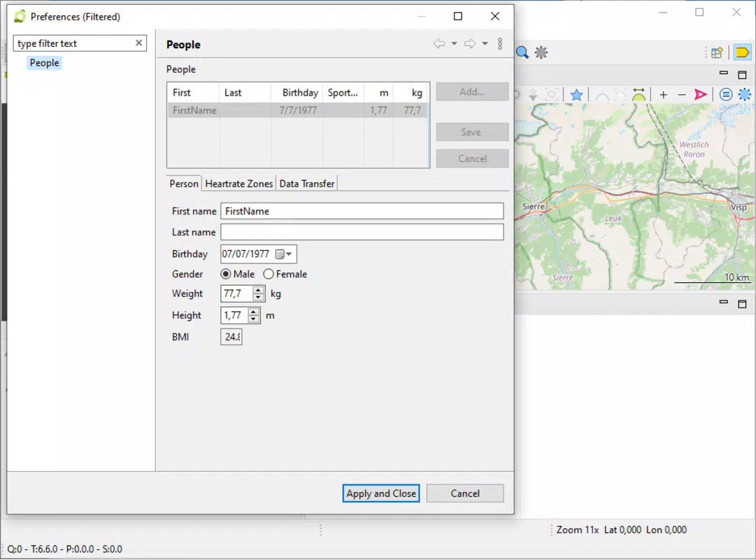Open the back history dropdown arrow
The image size is (756, 559).
[x=454, y=44]
